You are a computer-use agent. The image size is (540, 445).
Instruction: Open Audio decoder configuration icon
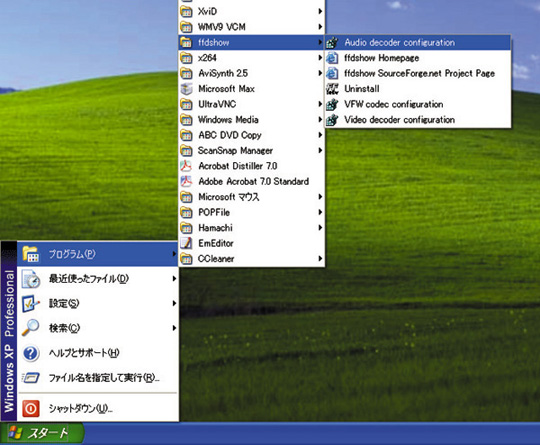click(332, 42)
